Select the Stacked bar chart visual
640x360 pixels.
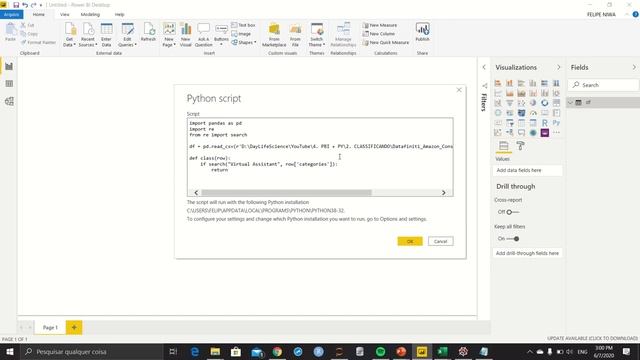coord(498,83)
